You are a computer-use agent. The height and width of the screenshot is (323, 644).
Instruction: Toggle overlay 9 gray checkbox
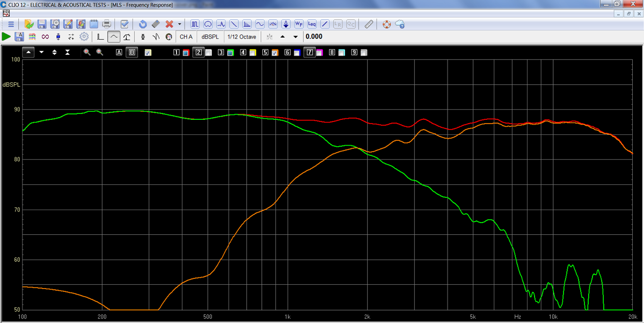coord(364,53)
